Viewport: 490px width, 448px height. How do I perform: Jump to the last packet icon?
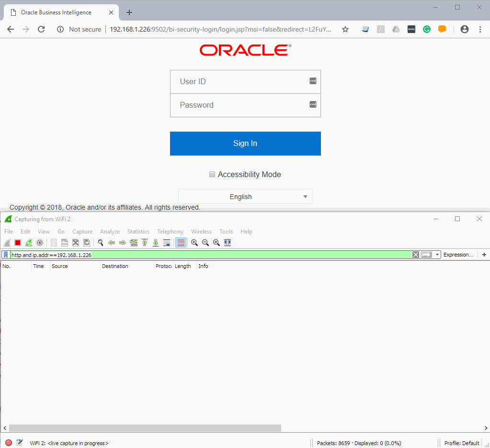tap(156, 243)
